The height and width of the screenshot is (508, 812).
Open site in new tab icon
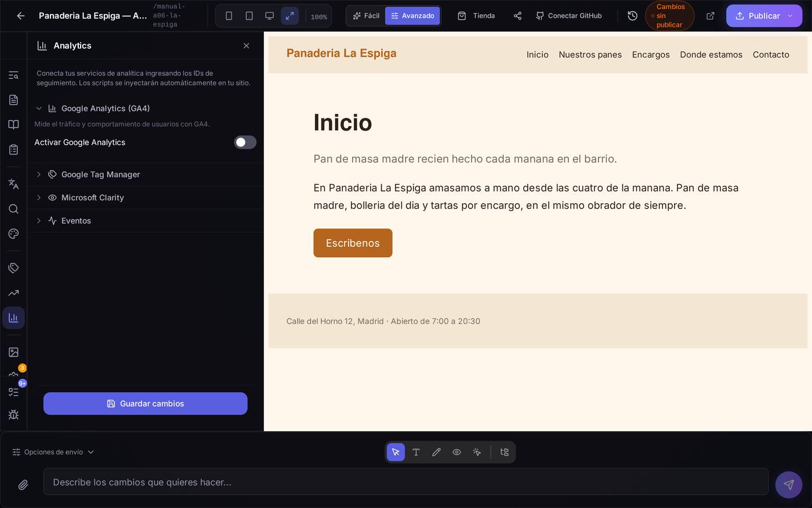[710, 16]
